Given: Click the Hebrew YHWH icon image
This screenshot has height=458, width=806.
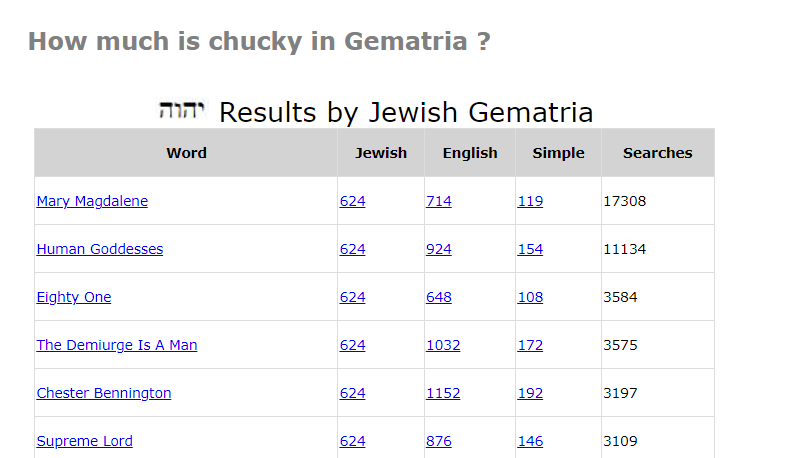Looking at the screenshot, I should pos(181,110).
